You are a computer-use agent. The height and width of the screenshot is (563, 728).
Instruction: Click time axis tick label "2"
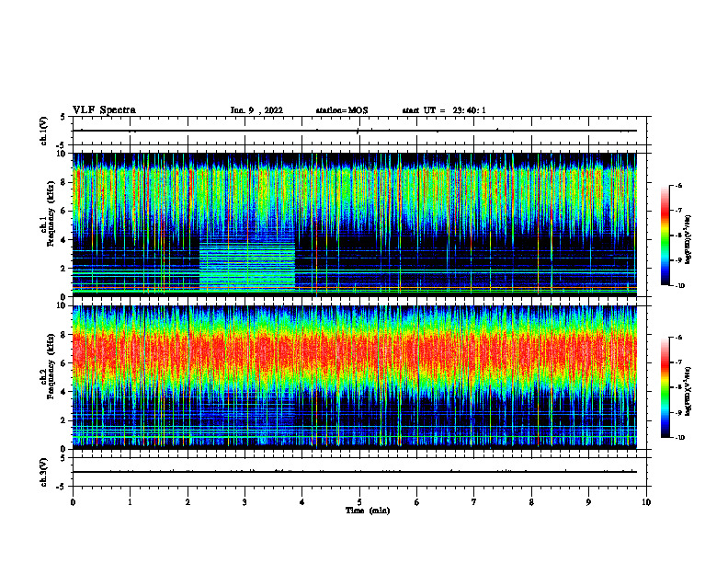[188, 502]
